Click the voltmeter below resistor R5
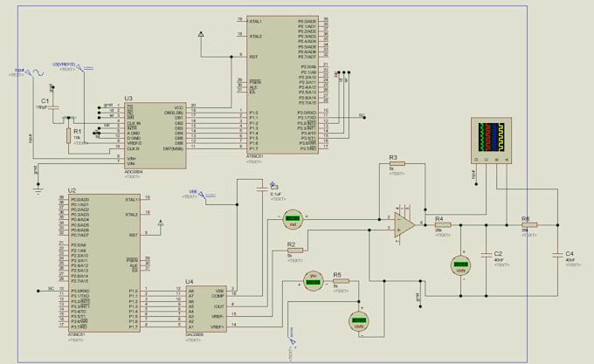Viewport: 594px width, 364px height. [x=358, y=321]
